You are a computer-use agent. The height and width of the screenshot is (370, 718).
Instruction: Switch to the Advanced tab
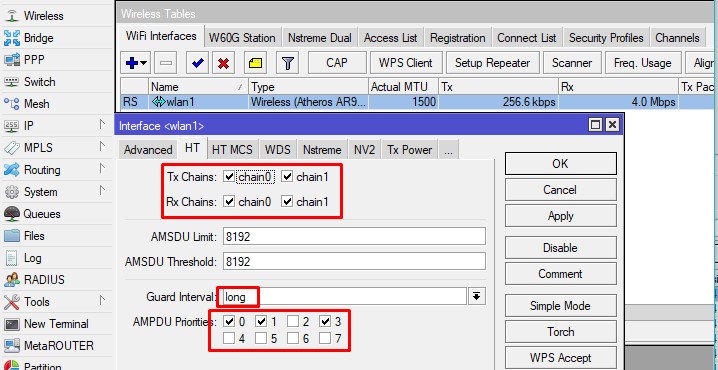click(x=148, y=150)
